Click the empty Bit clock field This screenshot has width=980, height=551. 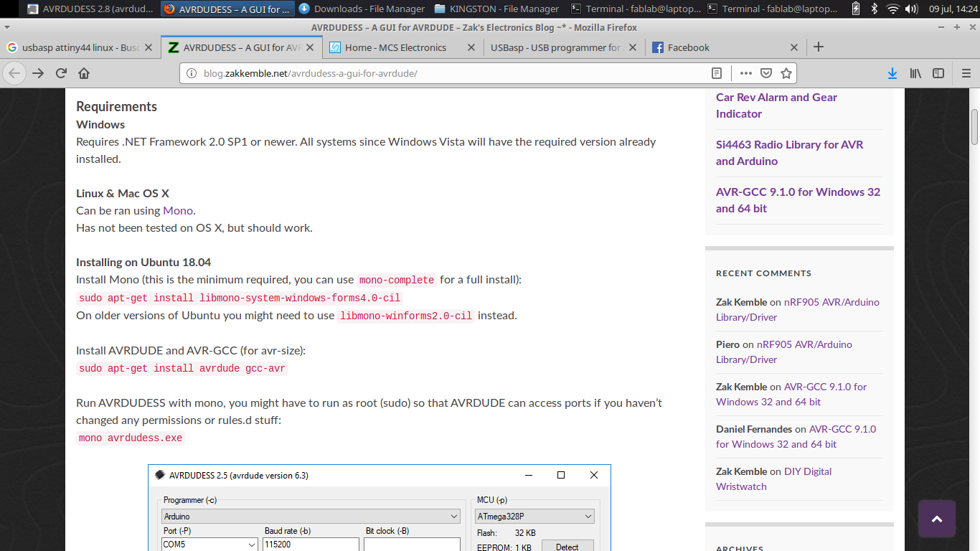(x=412, y=545)
